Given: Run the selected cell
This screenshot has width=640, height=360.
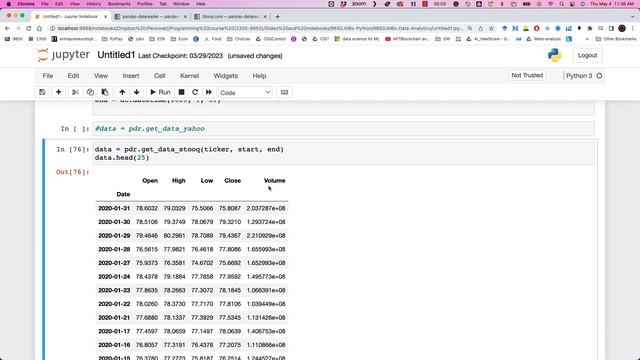Looking at the screenshot, I should [x=160, y=92].
